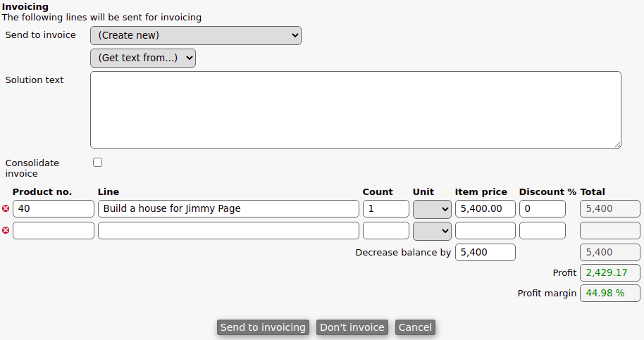The height and width of the screenshot is (340, 644).
Task: Open Unit dropdown on the empty row
Action: tap(432, 230)
